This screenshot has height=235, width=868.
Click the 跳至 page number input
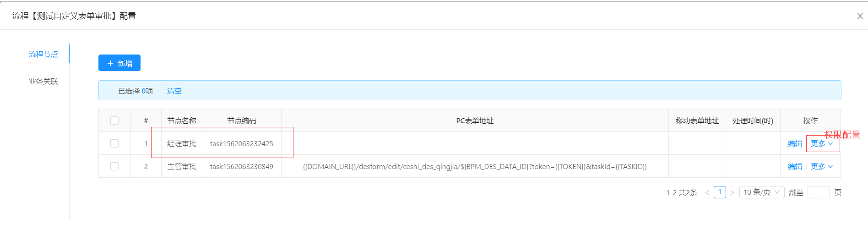(819, 192)
